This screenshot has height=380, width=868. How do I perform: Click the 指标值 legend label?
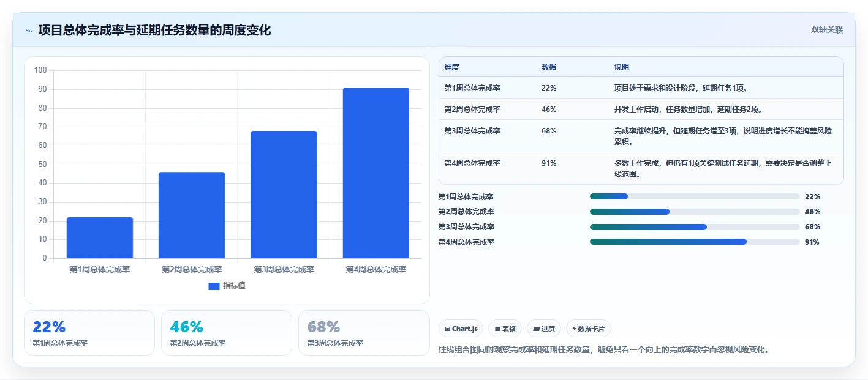click(234, 286)
